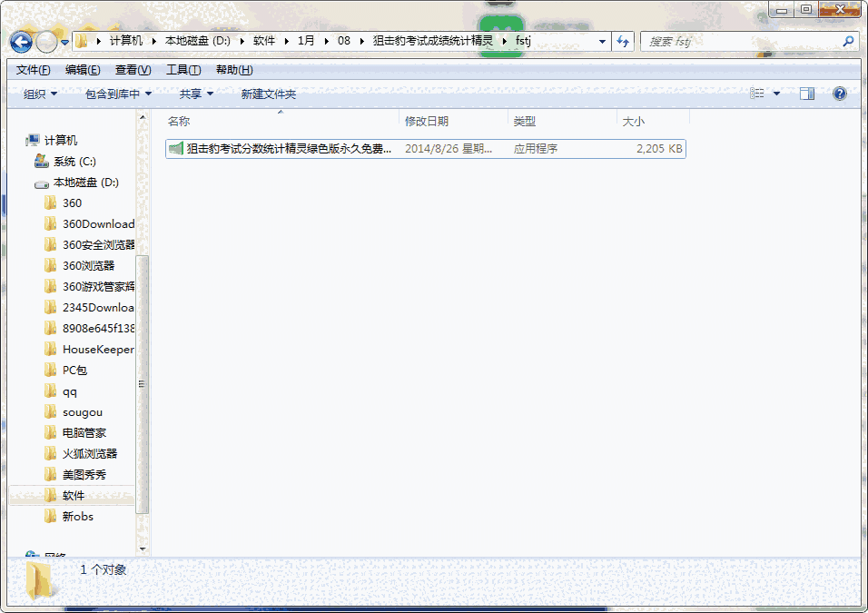Viewport: 868px width, 613px height.
Task: Open the 帮助(H) menu
Action: [234, 70]
